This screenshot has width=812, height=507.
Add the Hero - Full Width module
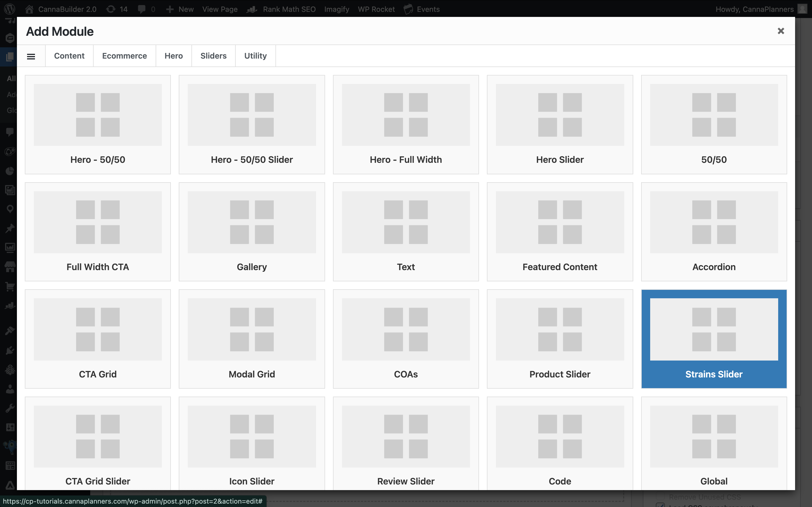coord(406,124)
